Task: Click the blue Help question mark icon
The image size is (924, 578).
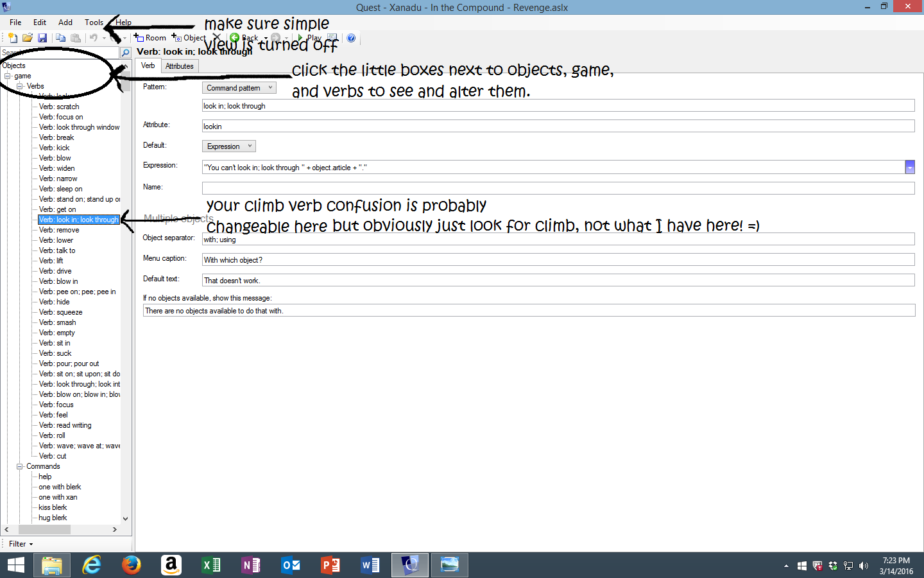Action: click(x=351, y=38)
